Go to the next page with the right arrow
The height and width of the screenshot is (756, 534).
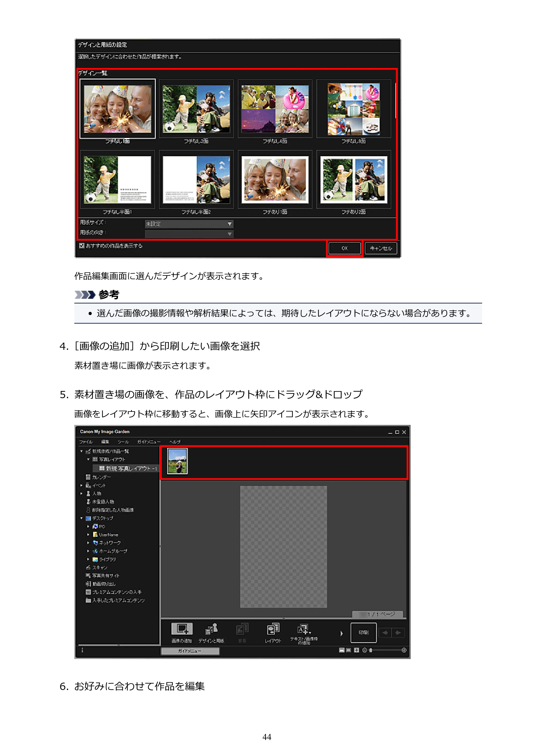point(398,633)
